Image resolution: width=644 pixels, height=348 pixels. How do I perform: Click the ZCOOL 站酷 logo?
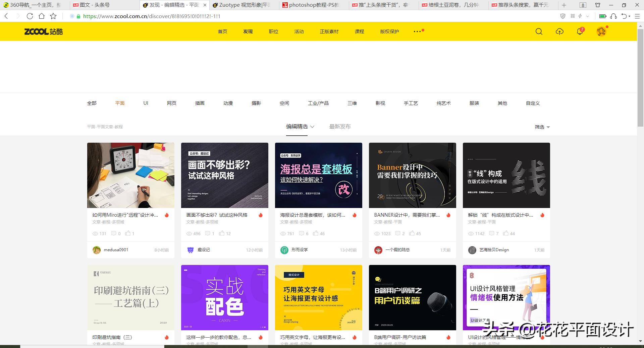point(43,31)
